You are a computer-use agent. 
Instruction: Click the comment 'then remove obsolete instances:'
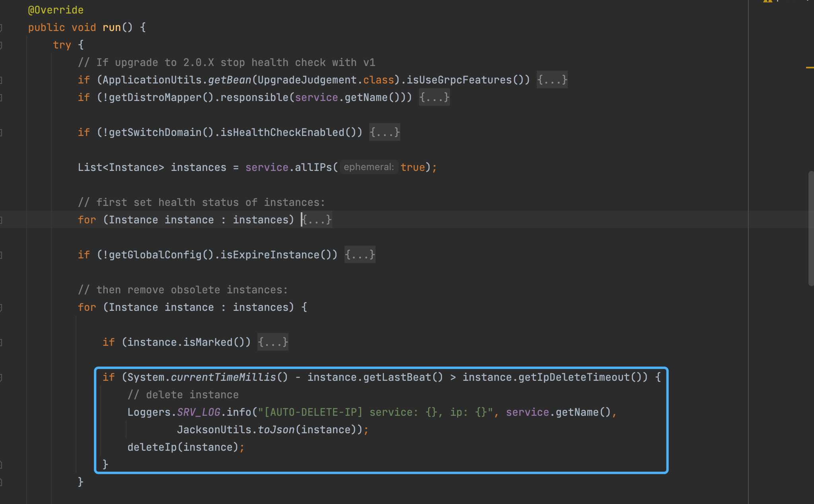183,290
